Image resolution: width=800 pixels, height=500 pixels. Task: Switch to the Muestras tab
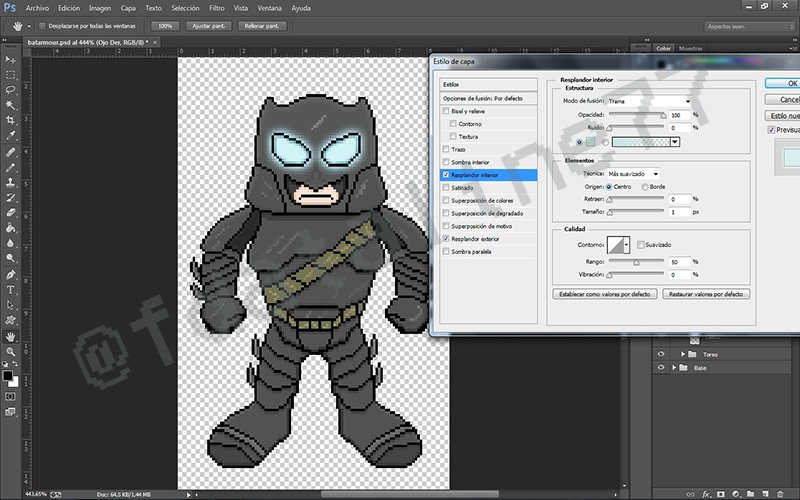coord(690,48)
